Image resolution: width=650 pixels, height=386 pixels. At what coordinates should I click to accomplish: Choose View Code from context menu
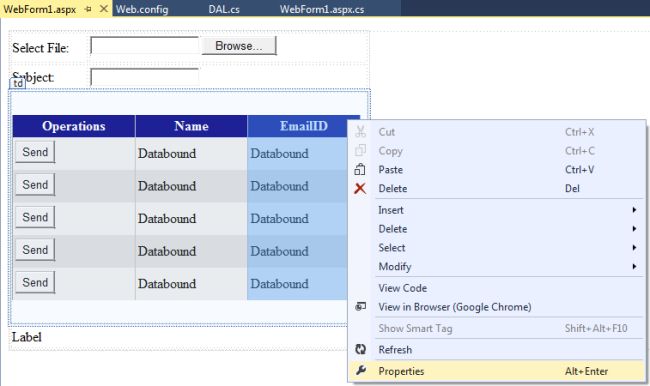point(496,288)
